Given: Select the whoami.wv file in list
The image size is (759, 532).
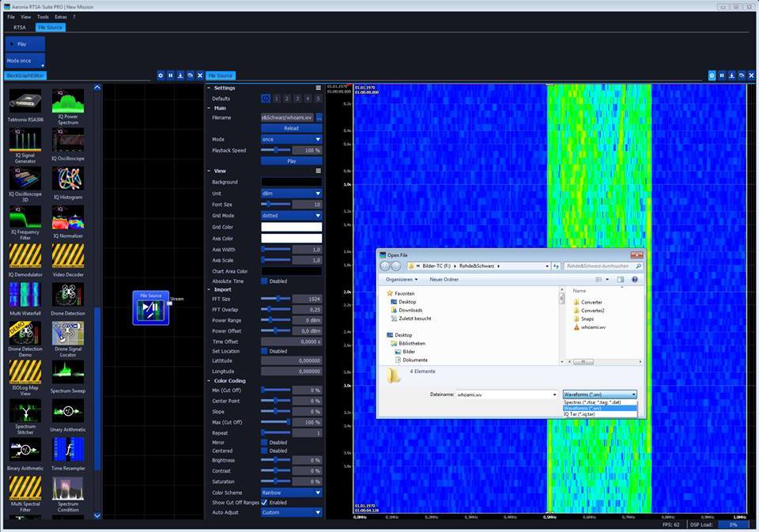Looking at the screenshot, I should click(589, 327).
